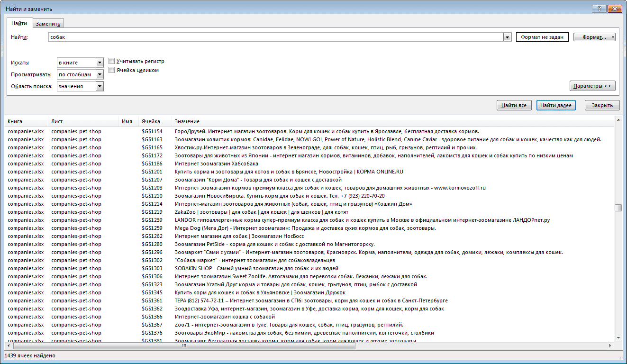Viewport: 627px width, 364px height.
Task: Select the LANDOR гипоаллергенные корма row
Action: point(309,220)
